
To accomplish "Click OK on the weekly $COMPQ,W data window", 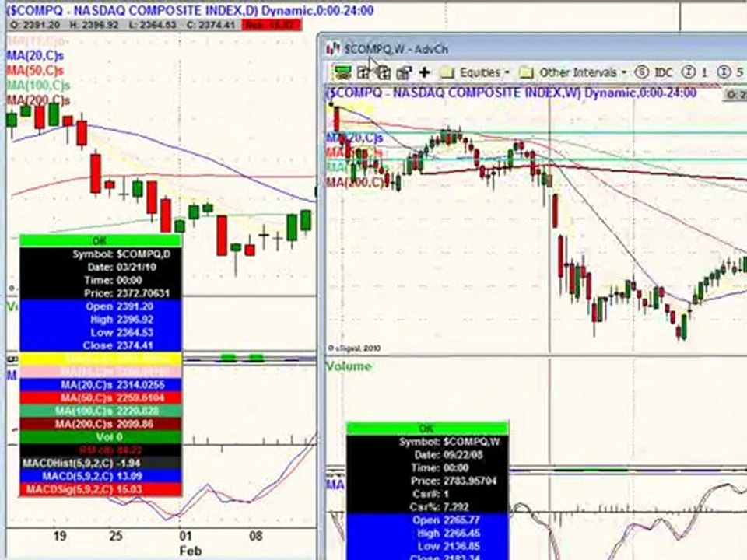I will (x=427, y=428).
